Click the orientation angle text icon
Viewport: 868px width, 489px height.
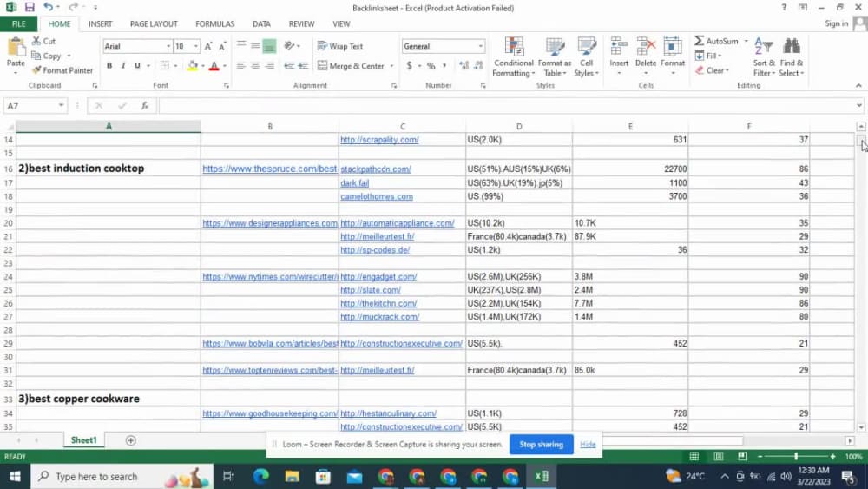(289, 46)
